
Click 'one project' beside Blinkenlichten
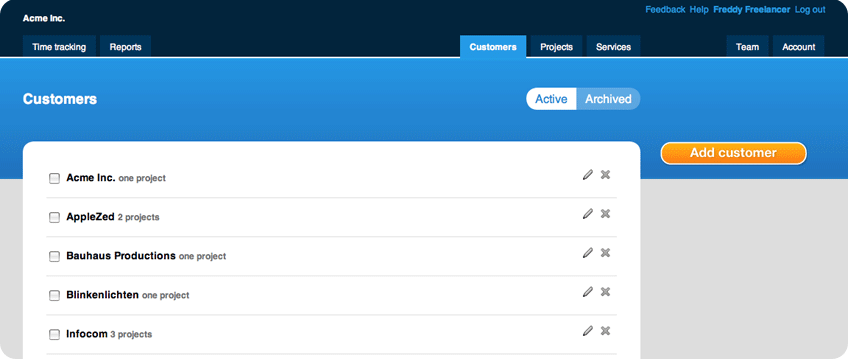[165, 296]
